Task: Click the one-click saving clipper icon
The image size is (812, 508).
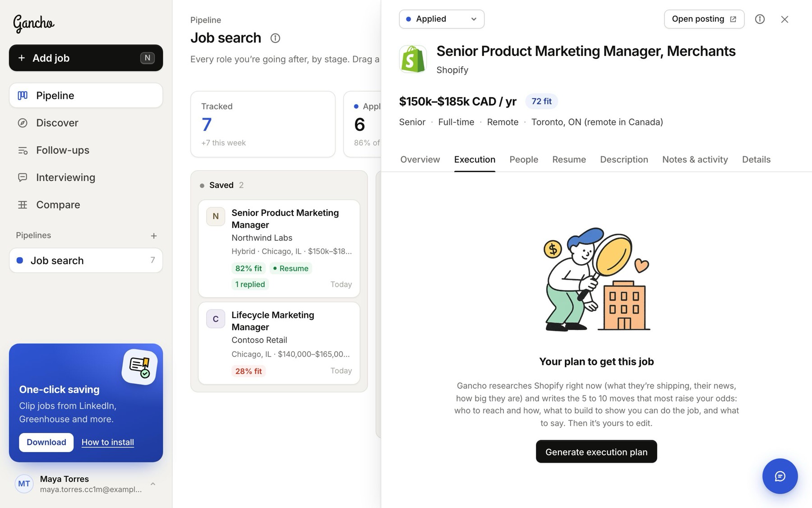Action: (x=139, y=366)
